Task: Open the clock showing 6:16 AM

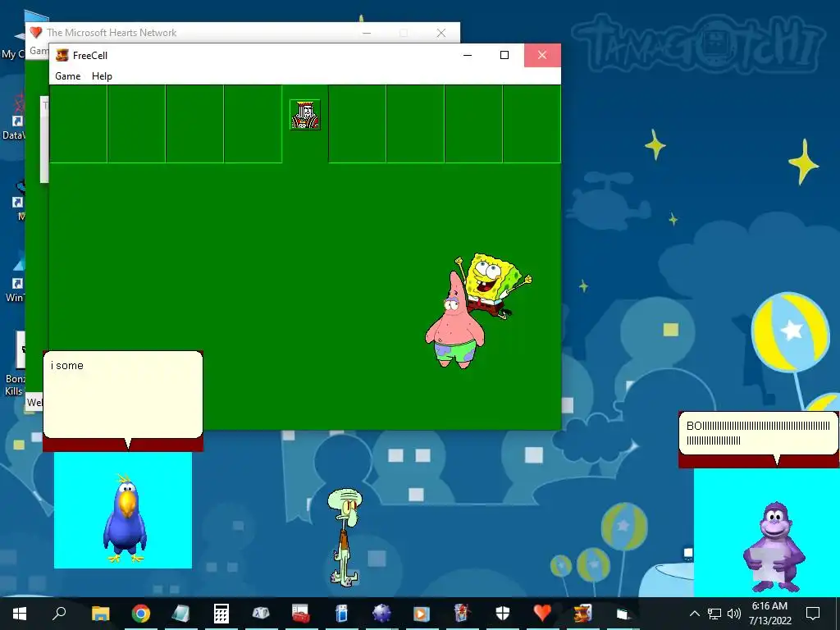Action: coord(769,614)
